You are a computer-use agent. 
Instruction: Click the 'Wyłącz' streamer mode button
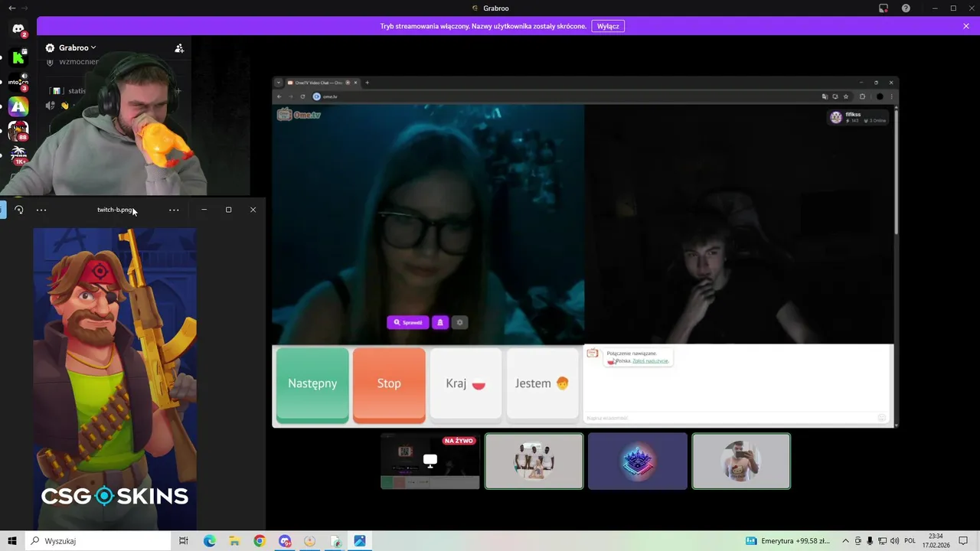coord(608,26)
